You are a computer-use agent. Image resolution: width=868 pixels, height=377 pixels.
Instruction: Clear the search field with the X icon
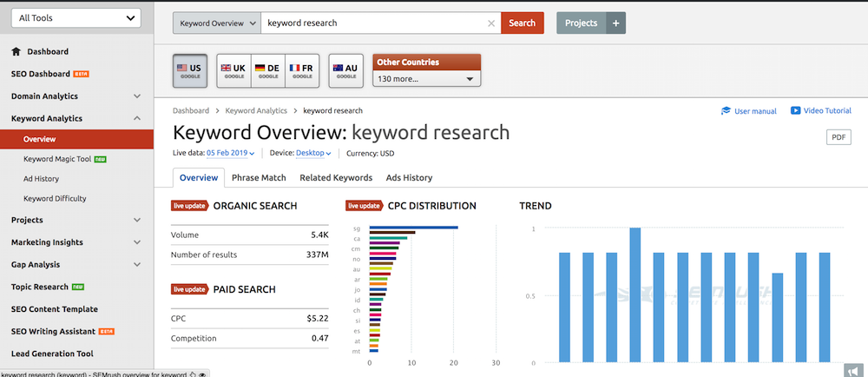pos(491,23)
